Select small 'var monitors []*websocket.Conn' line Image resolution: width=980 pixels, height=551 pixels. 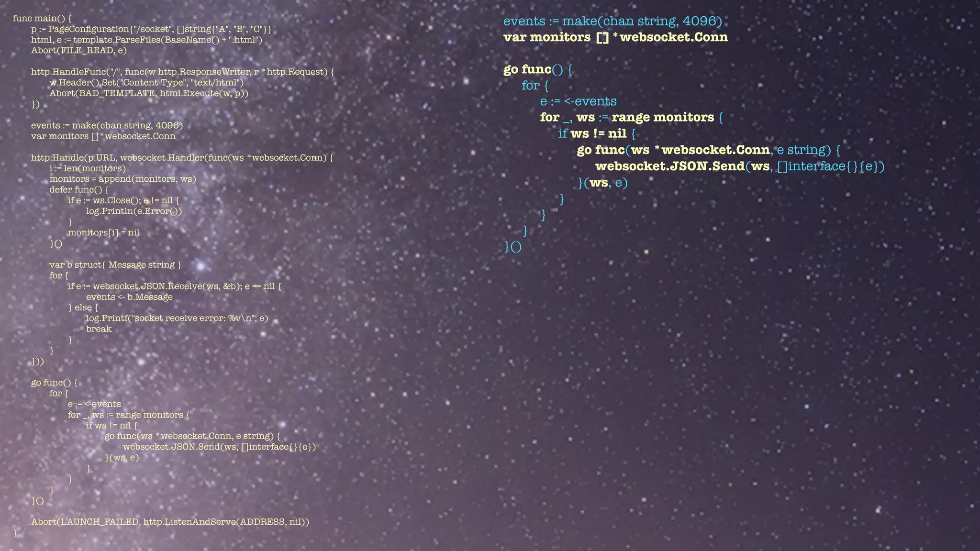click(x=103, y=136)
